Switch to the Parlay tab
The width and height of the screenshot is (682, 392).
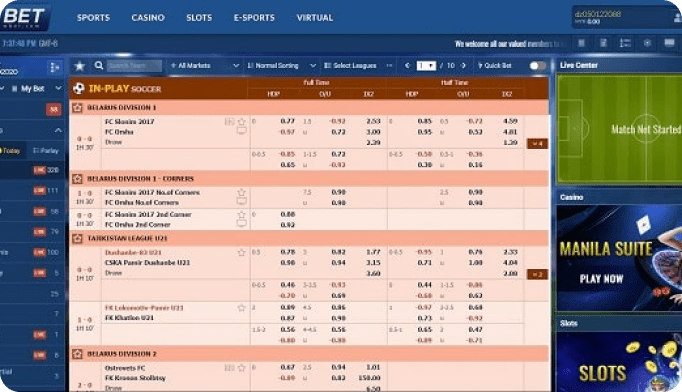[x=46, y=151]
